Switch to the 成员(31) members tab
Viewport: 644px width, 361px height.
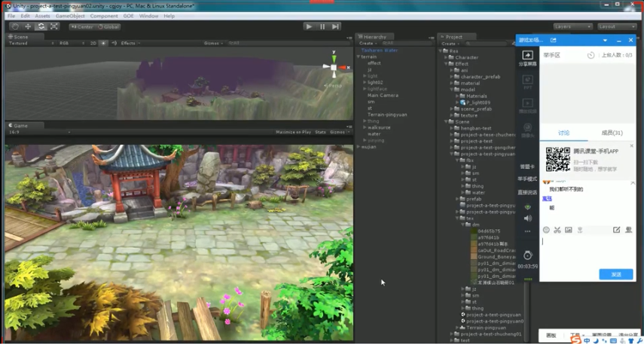(612, 133)
